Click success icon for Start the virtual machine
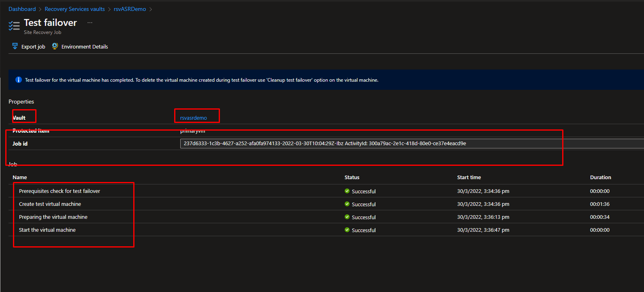This screenshot has height=292, width=644. (x=347, y=230)
